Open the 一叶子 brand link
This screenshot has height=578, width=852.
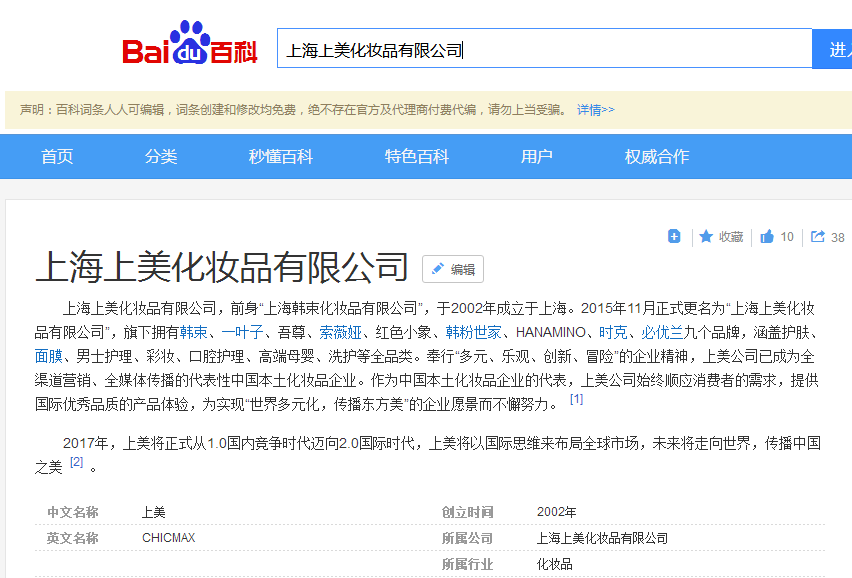(242, 332)
